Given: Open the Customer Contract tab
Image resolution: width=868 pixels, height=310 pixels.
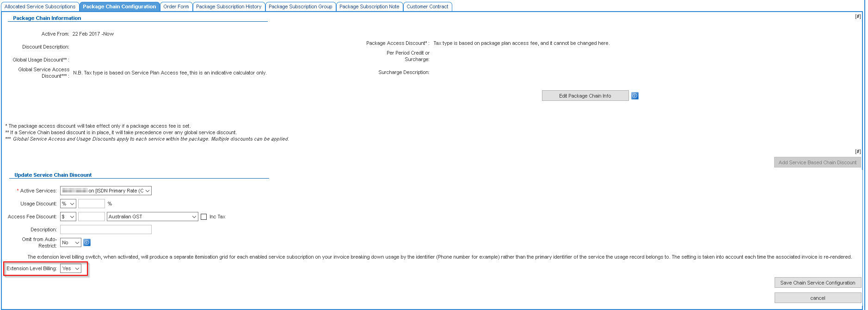Looking at the screenshot, I should coord(427,6).
